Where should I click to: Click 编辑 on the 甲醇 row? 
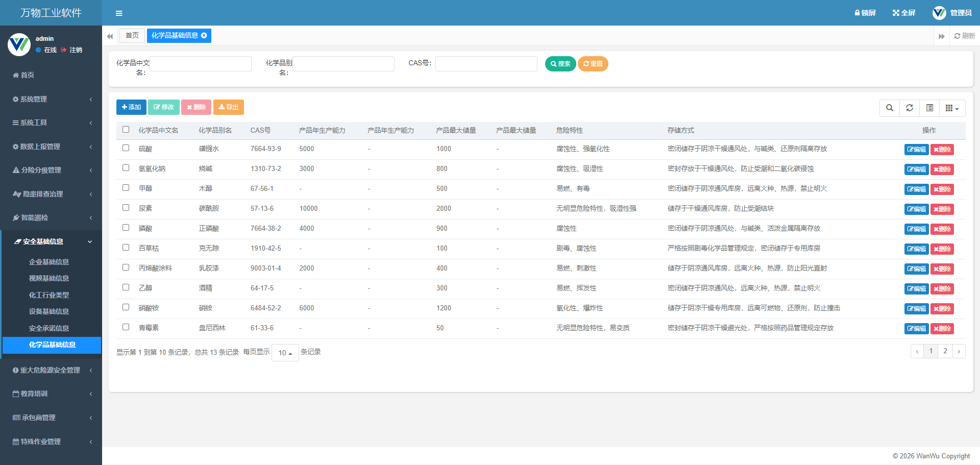click(x=916, y=189)
